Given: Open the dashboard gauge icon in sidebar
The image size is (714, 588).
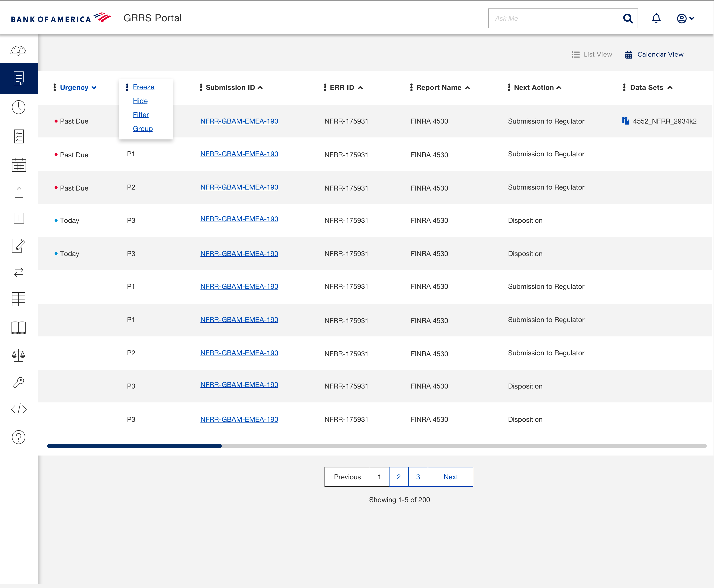Looking at the screenshot, I should [19, 50].
